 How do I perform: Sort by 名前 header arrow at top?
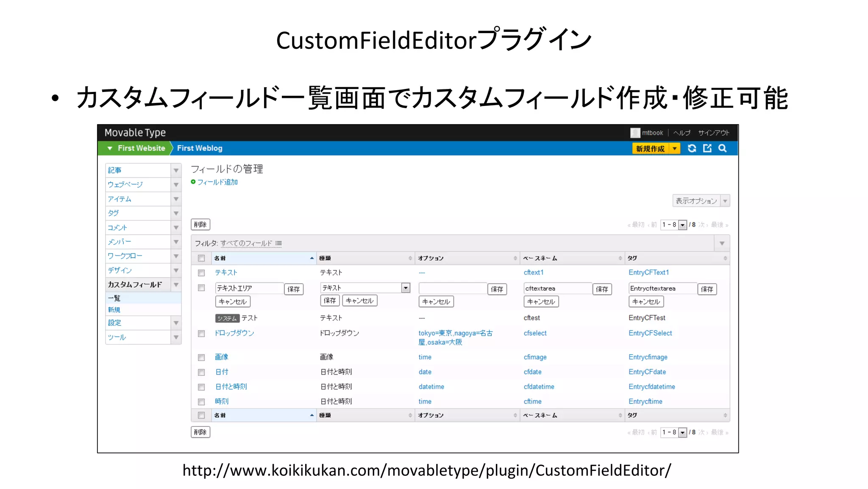coord(312,258)
